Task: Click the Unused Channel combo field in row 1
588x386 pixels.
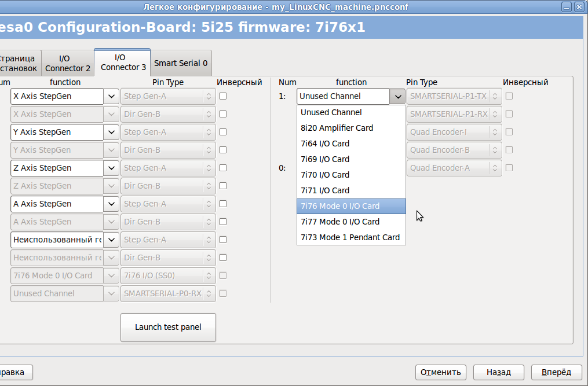Action: [343, 96]
